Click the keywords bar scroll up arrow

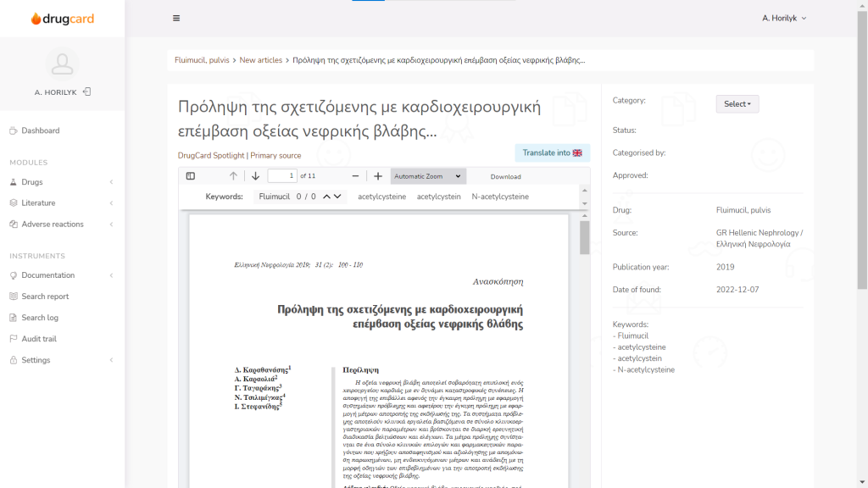click(x=585, y=191)
